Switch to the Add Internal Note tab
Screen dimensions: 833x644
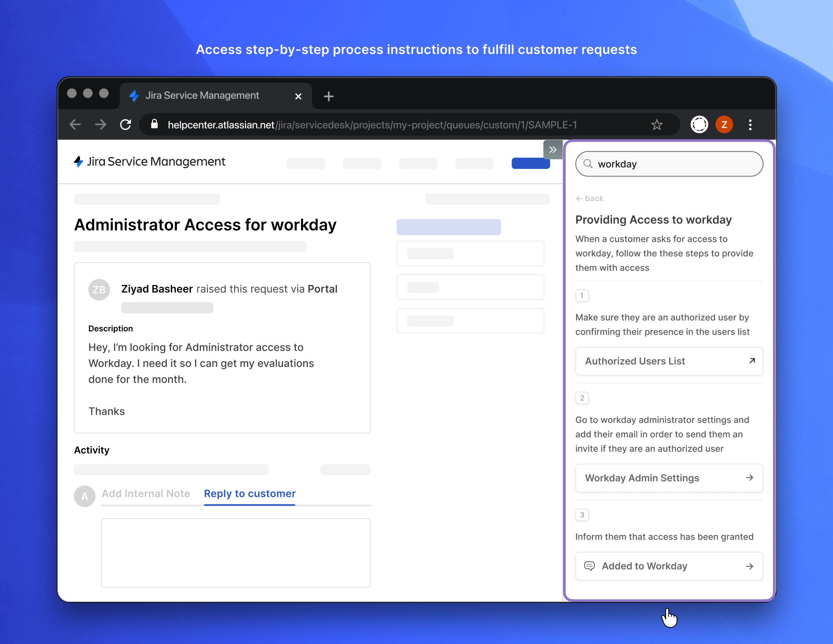(x=146, y=494)
